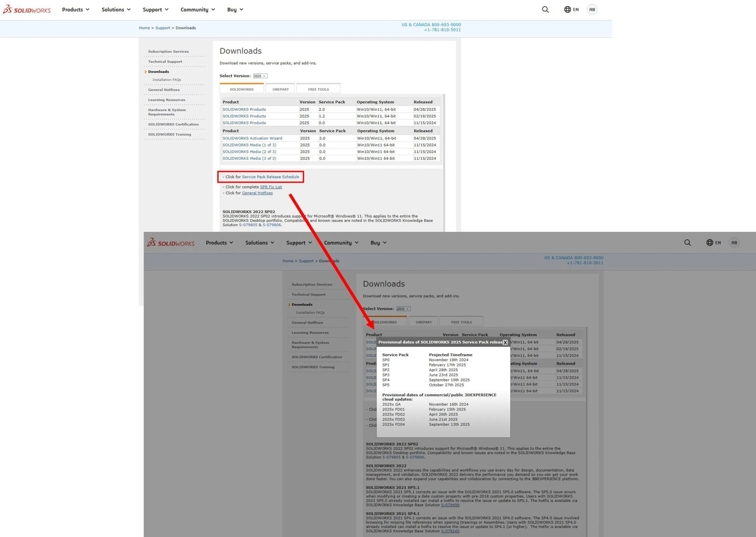Open Learning Resources in the upper page sidebar
The height and width of the screenshot is (537, 756).
pos(167,100)
